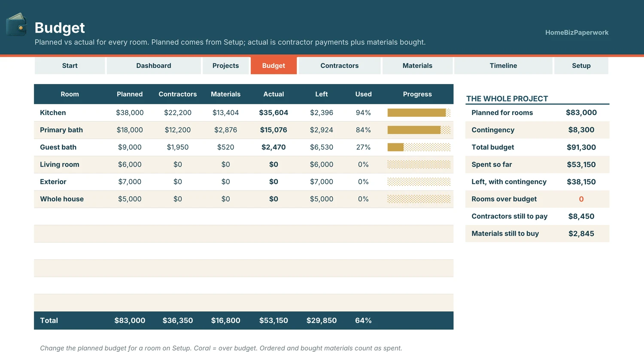Screen dimensions: 644x352
Task: Select the active Budget tab
Action: click(x=273, y=66)
